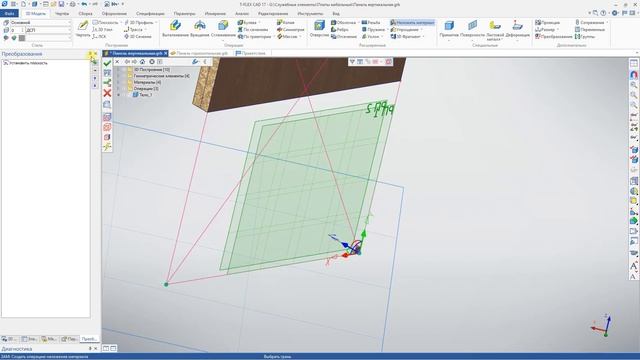640x360 pixels.
Task: Switch to Панель горизонтальная document tab
Action: coord(199,53)
